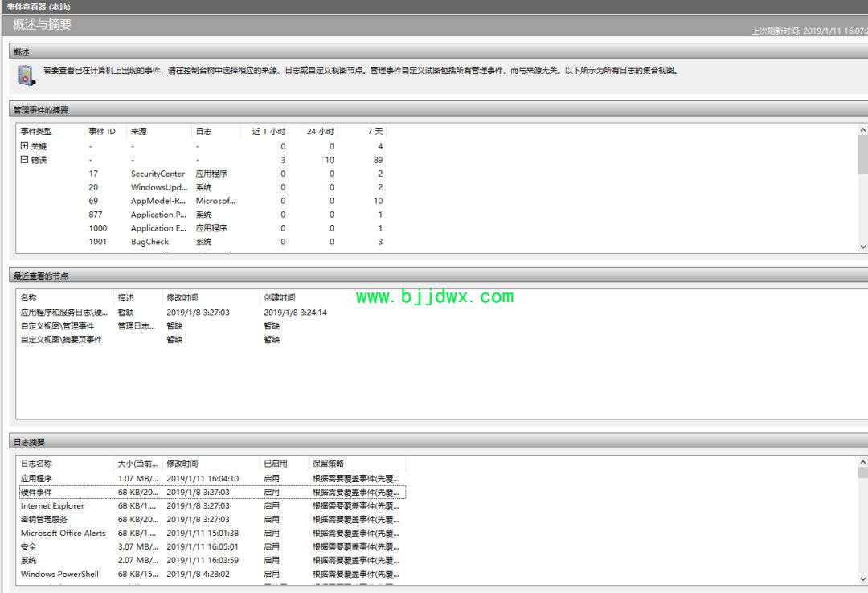Click the up arrow of log summary scrollbar

click(863, 461)
